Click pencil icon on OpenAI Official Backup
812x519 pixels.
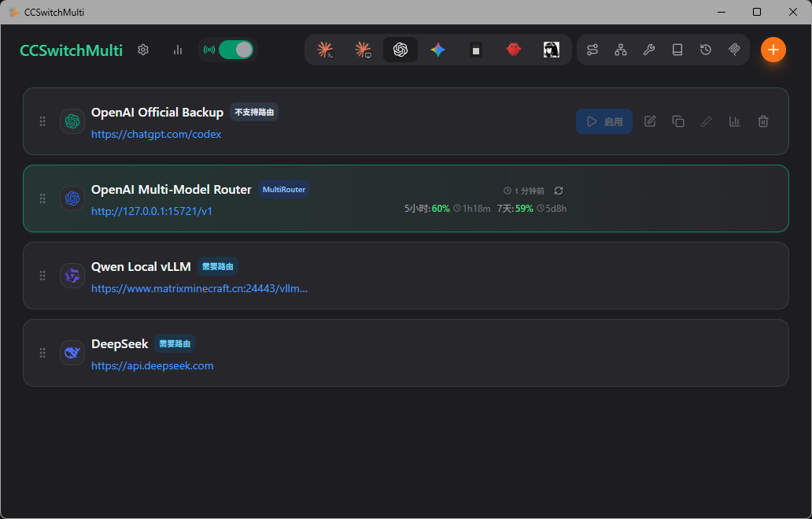(x=707, y=121)
